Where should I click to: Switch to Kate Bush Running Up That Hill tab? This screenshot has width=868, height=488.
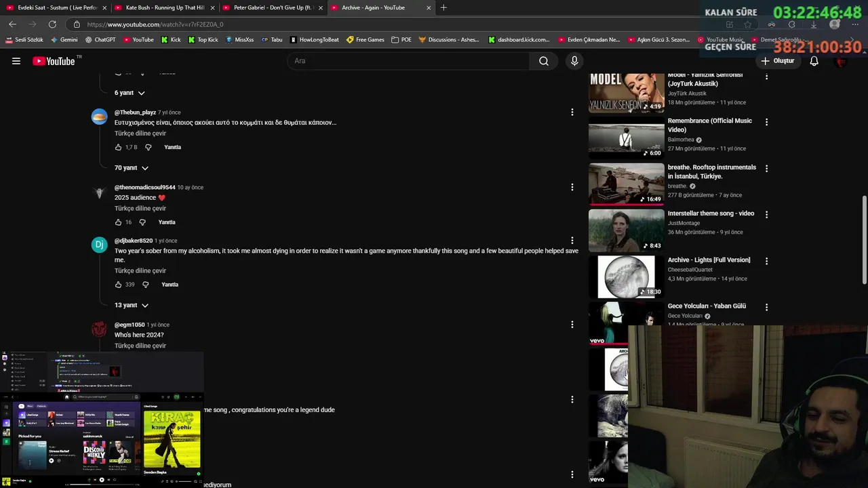[x=165, y=7]
